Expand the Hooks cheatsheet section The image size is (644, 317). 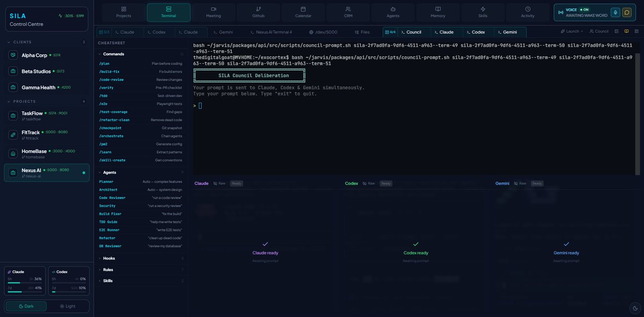click(142, 258)
